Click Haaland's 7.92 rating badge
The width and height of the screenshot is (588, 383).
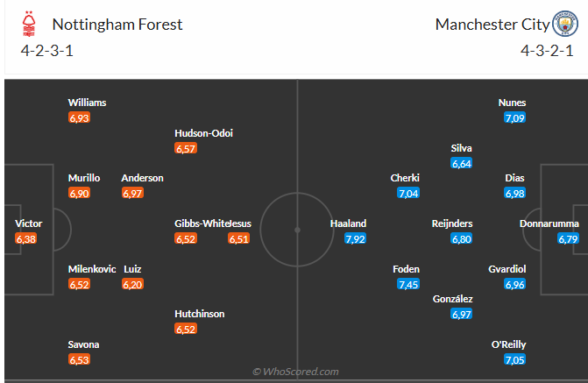[355, 238]
